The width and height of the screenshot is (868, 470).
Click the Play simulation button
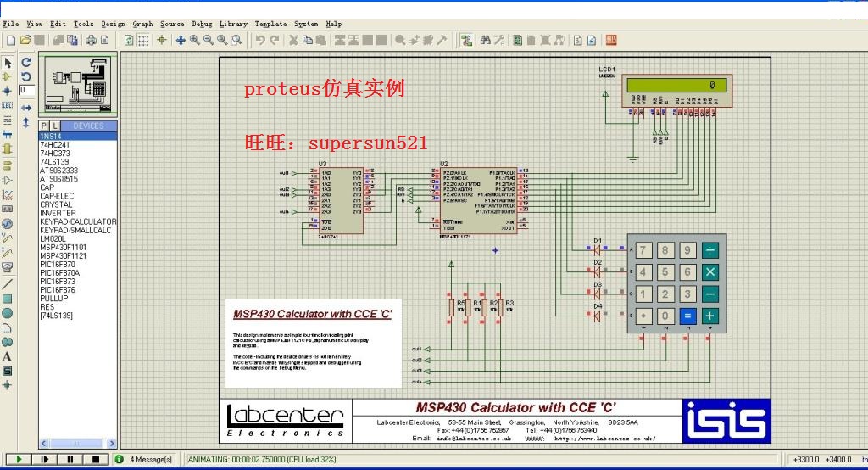(x=19, y=459)
